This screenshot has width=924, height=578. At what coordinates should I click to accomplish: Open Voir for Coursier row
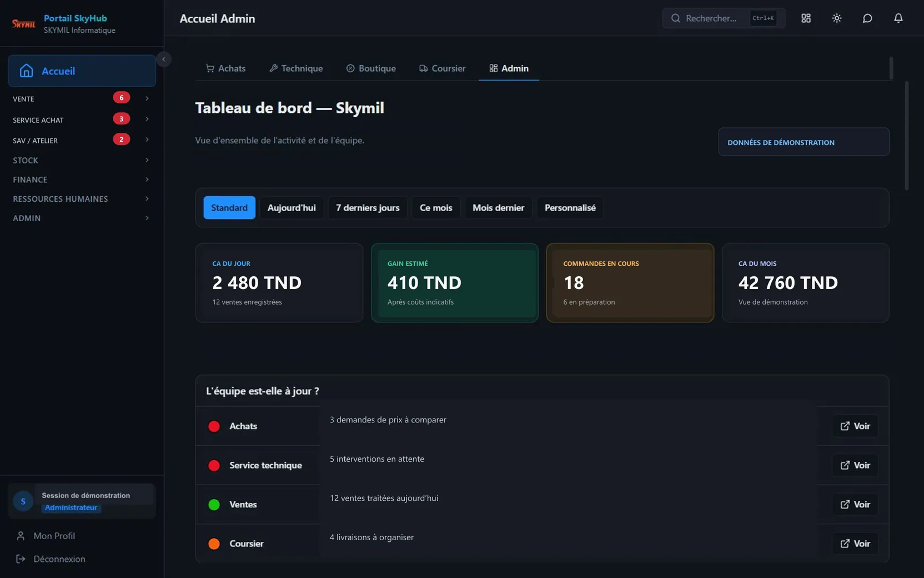click(x=855, y=544)
